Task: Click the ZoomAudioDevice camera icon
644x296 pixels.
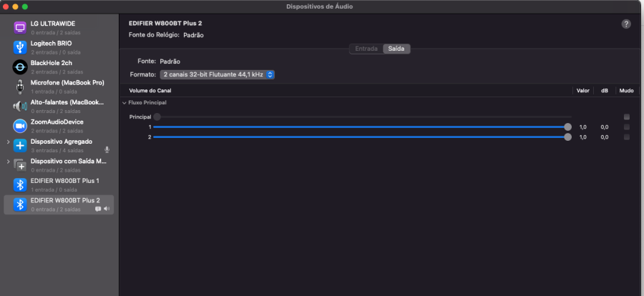Action: [x=20, y=126]
